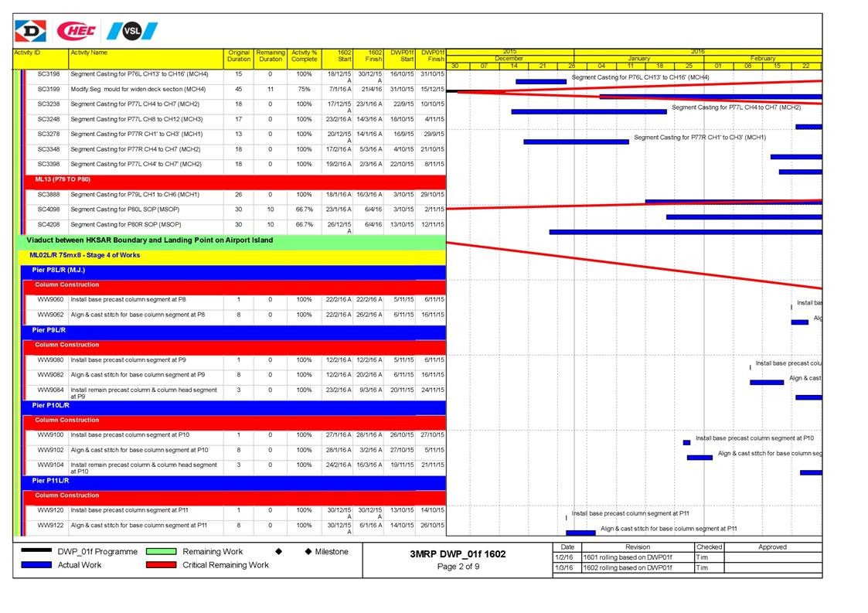The image size is (868, 613).
Task: Click the green Remaining Work legend swatch
Action: point(161,551)
